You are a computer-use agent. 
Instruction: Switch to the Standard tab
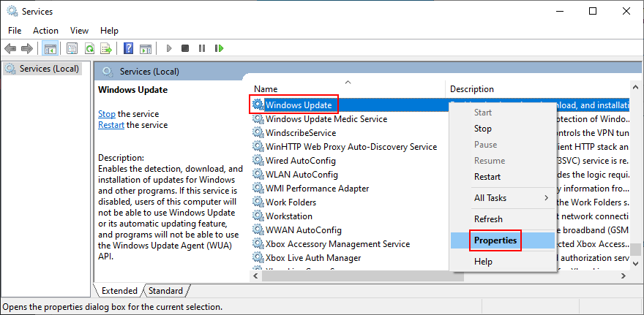tap(165, 291)
